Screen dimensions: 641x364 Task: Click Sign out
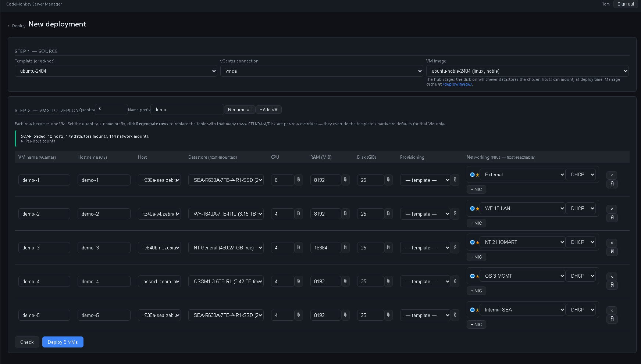(x=626, y=4)
